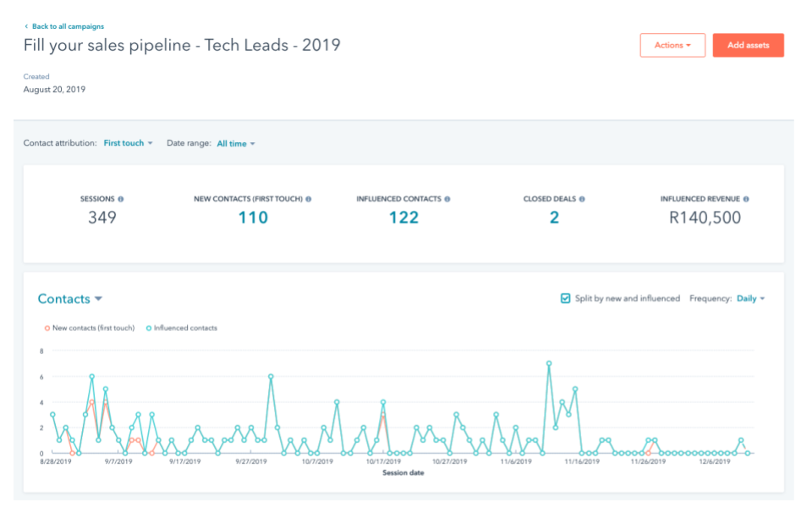Click the Closed Deals info icon
Screen dimensions: 812x508
[x=582, y=199]
